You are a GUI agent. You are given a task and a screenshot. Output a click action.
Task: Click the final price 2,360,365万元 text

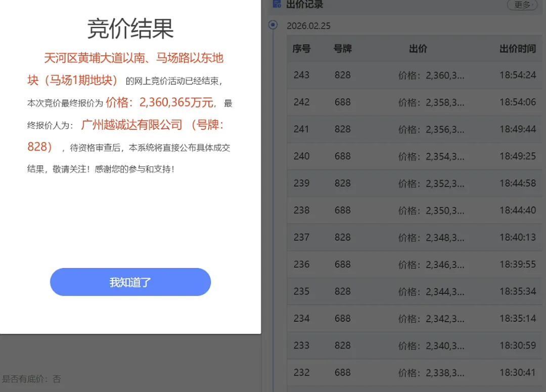pyautogui.click(x=176, y=102)
